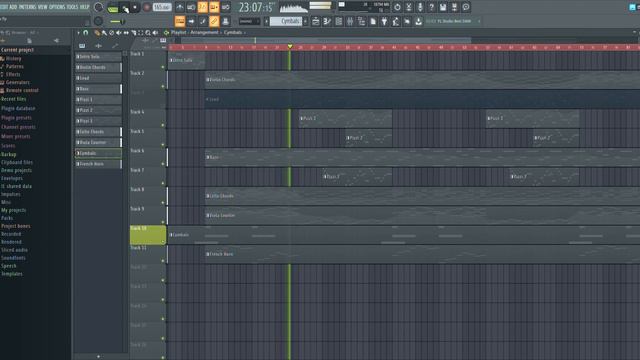Open the plugin picker plug icon
The image size is (640, 360).
coord(384,21)
